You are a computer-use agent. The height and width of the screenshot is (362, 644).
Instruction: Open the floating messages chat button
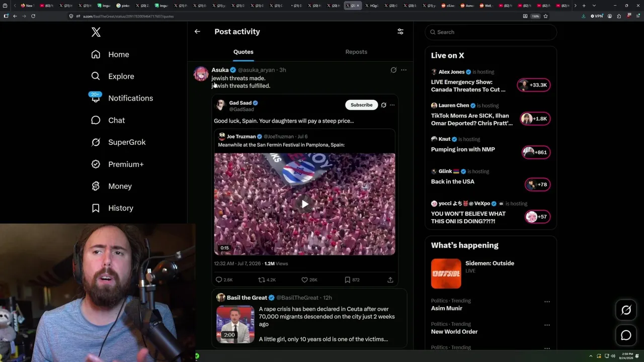626,335
